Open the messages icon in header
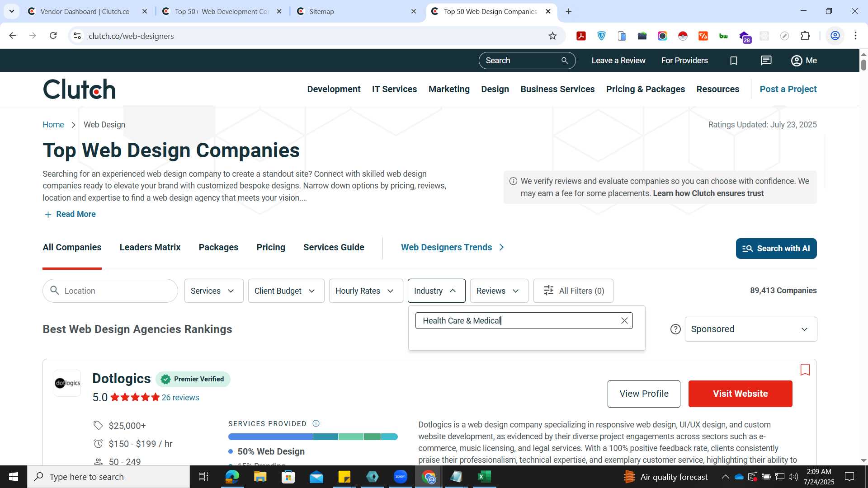Screen dimensions: 868x488 coord(766,61)
